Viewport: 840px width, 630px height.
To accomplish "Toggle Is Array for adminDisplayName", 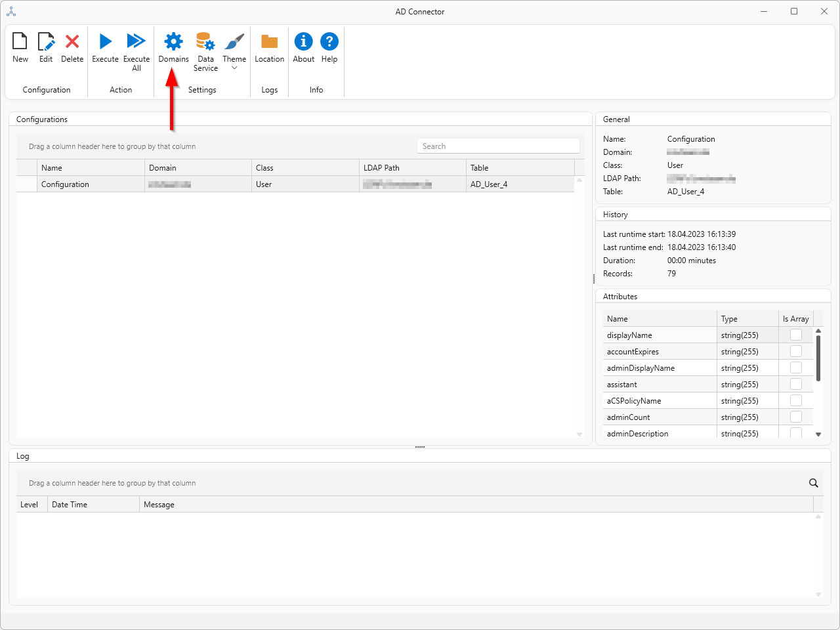I will pos(796,367).
